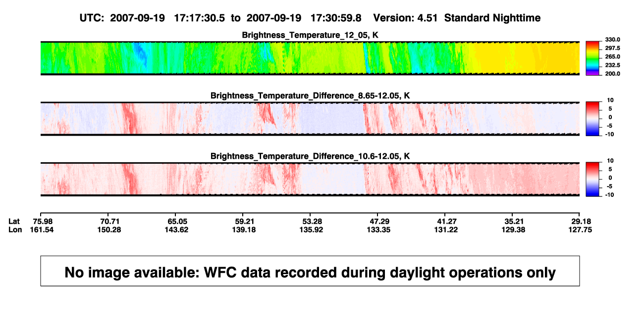Click the start time 17:17:30.5 in the header
The width and height of the screenshot is (644, 330).
pyautogui.click(x=200, y=18)
